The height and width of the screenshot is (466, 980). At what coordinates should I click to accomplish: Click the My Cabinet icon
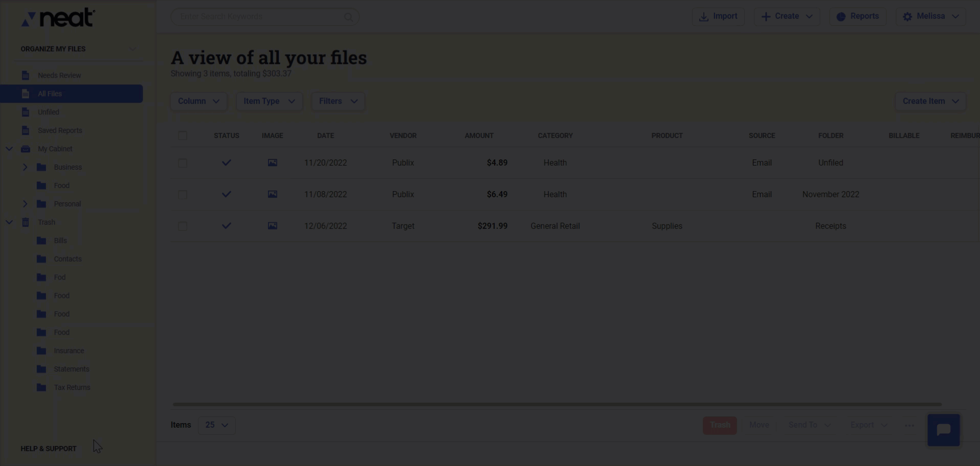26,149
